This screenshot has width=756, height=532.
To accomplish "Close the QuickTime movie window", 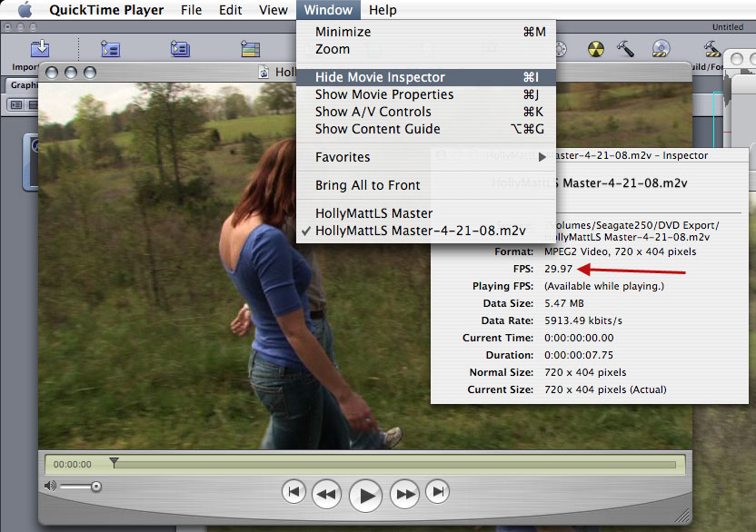I will pos(52,73).
